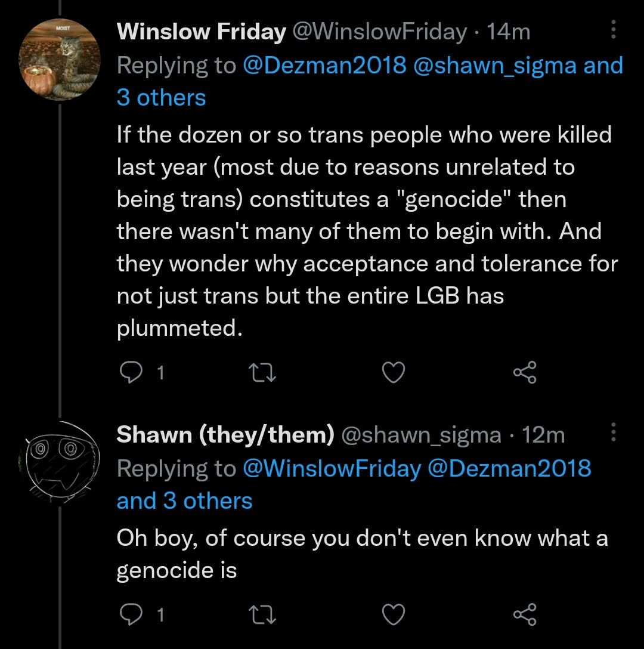Image resolution: width=644 pixels, height=649 pixels.
Task: Open more options on Winslow Friday's tweet
Action: point(614,32)
